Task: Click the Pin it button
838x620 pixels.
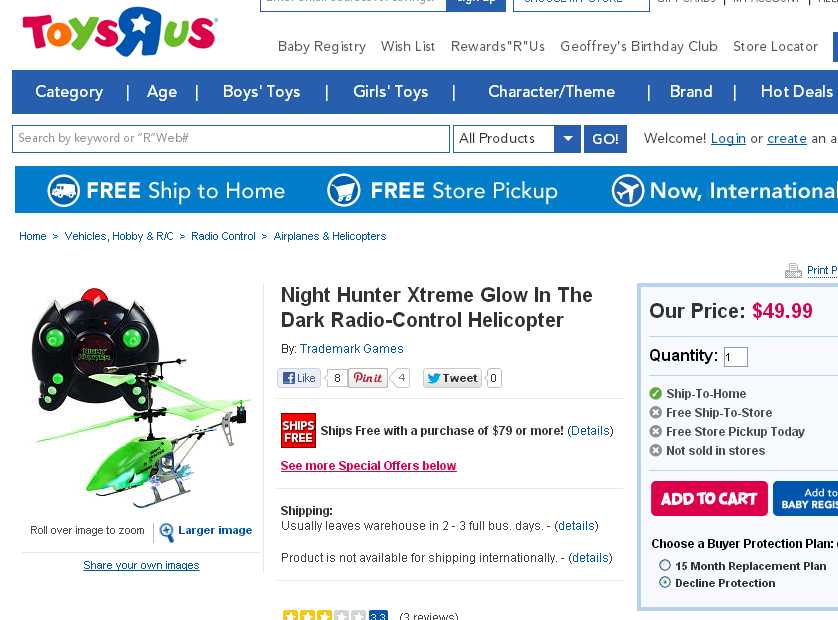Action: pyautogui.click(x=368, y=378)
